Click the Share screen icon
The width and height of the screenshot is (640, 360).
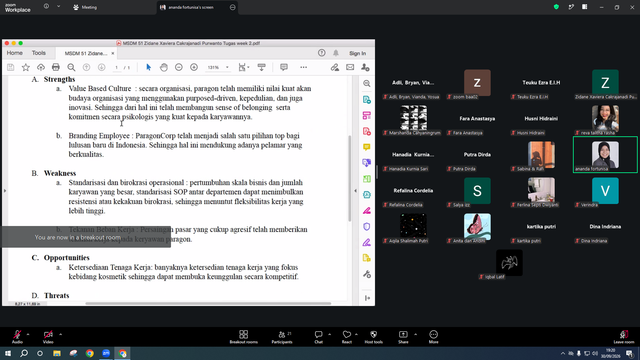[403, 337]
